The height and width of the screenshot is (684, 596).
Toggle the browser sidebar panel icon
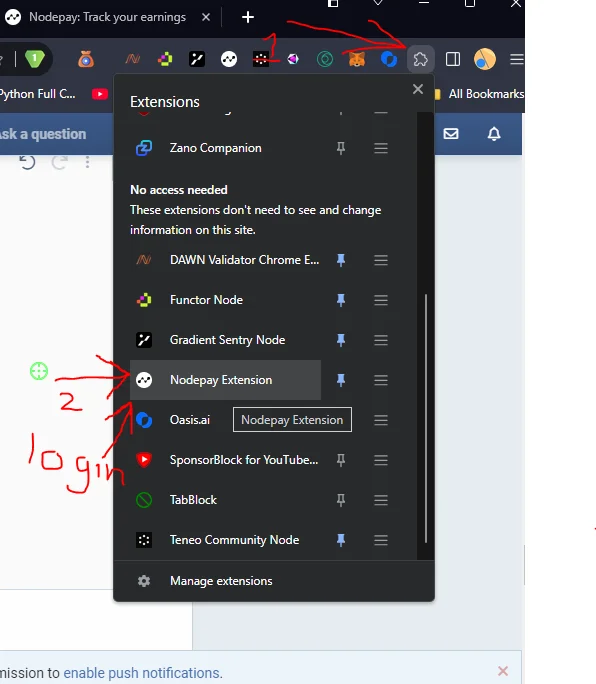453,59
